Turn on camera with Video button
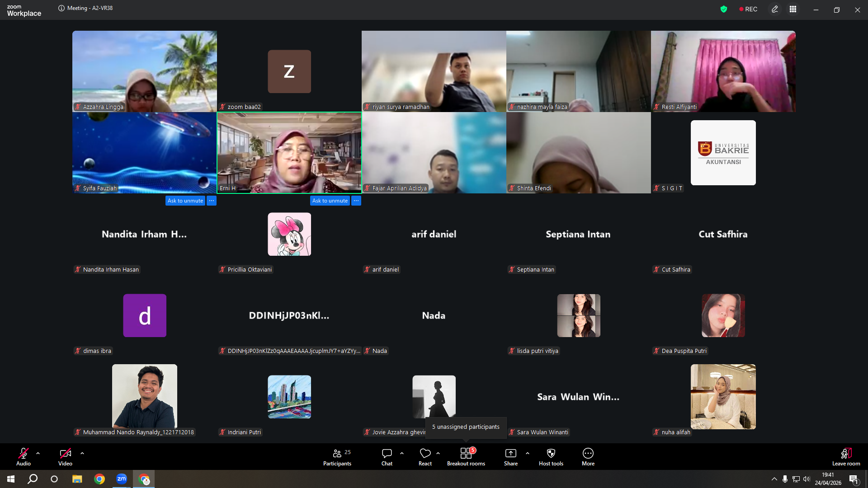The width and height of the screenshot is (868, 488). tap(65, 456)
